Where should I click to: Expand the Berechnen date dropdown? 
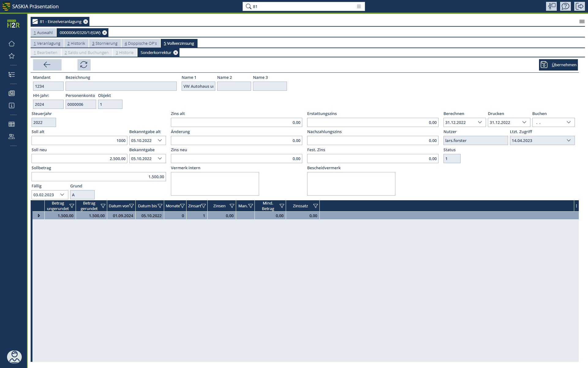click(480, 122)
